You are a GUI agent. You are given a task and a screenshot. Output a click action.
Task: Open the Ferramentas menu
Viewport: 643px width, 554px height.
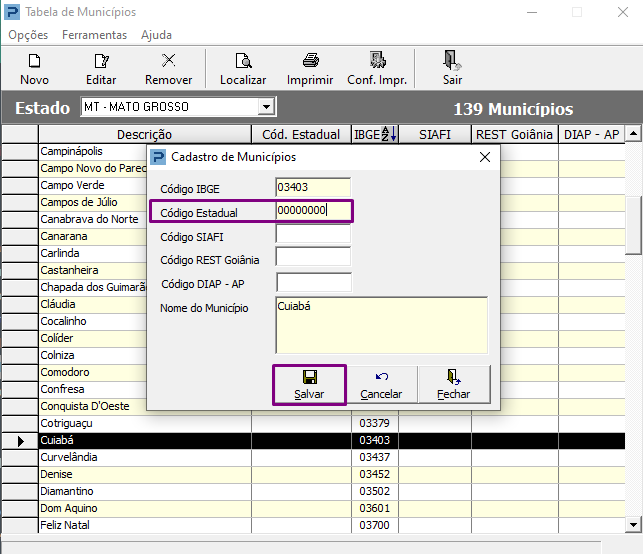pos(94,35)
